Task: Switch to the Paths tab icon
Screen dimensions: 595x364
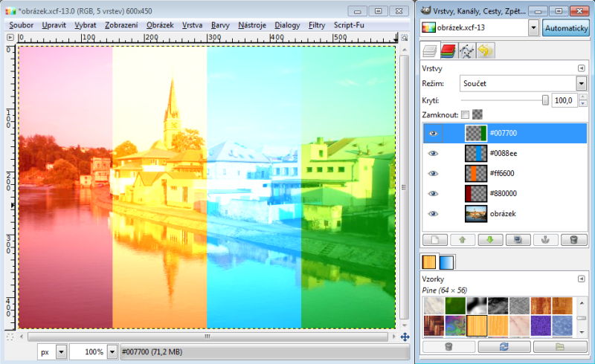Action: 466,51
